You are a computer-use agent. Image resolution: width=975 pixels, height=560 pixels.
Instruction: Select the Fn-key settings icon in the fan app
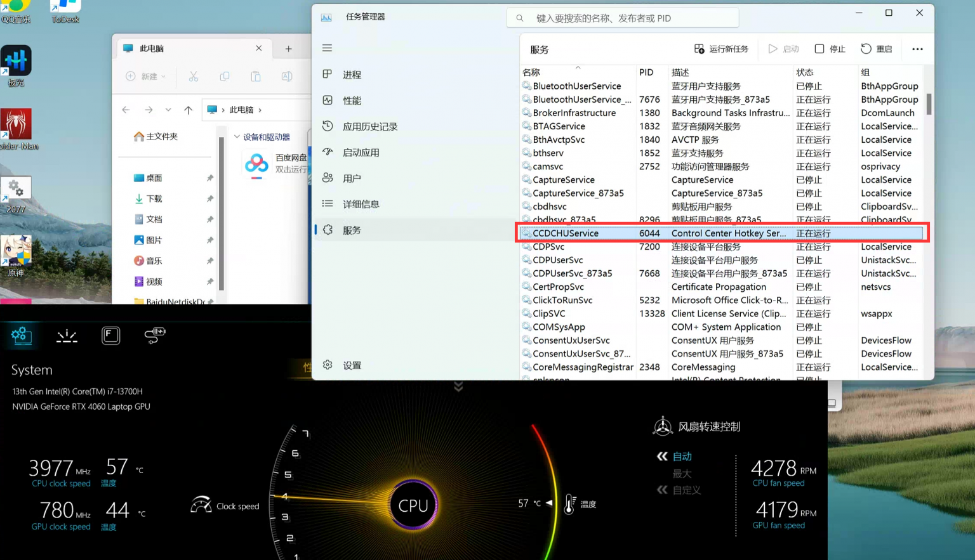click(111, 335)
